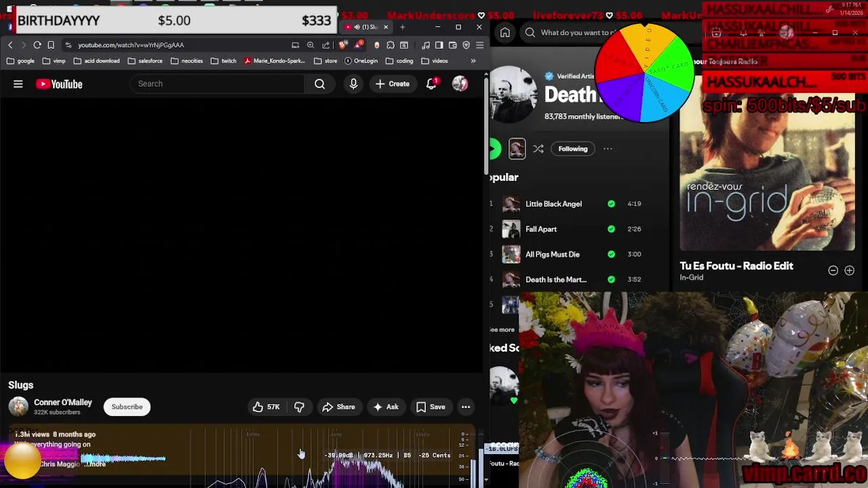The height and width of the screenshot is (488, 868).
Task: Open the browser extensions puzzle icon
Action: [391, 45]
